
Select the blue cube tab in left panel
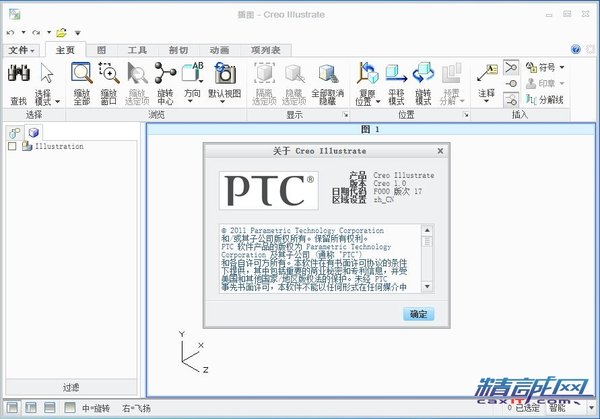click(34, 132)
